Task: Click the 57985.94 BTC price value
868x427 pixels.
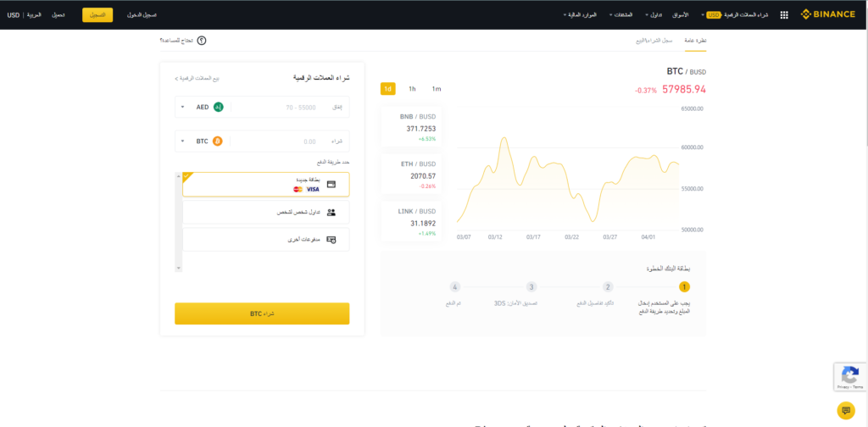Action: (684, 89)
